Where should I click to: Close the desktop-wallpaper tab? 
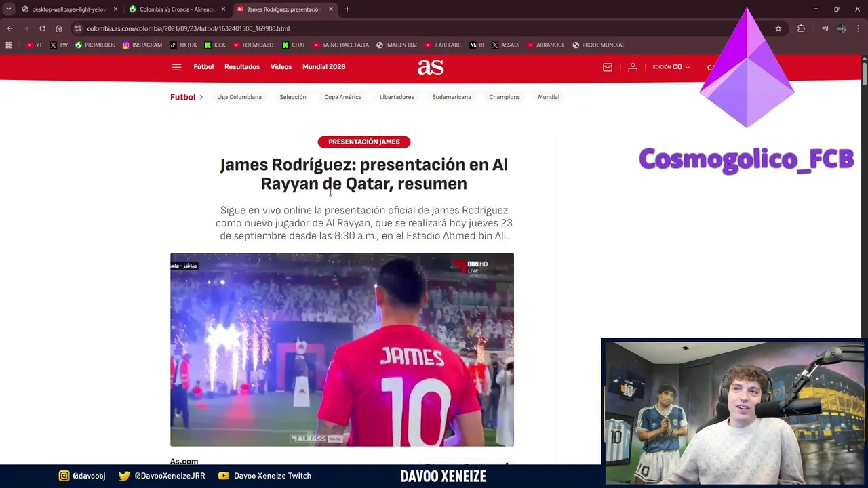115,9
